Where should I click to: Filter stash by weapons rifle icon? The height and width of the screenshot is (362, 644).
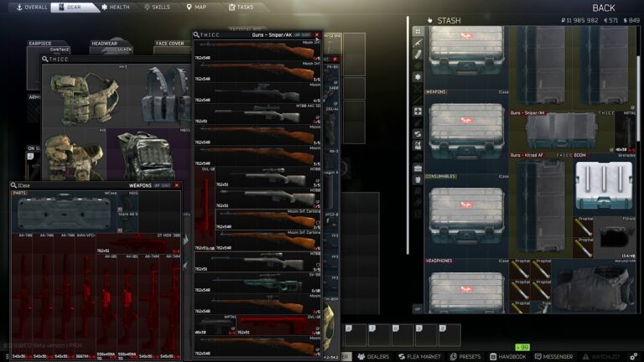[x=418, y=42]
